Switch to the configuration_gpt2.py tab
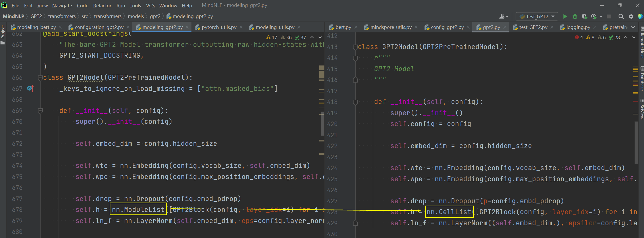The width and height of the screenshot is (644, 238). 99,27
